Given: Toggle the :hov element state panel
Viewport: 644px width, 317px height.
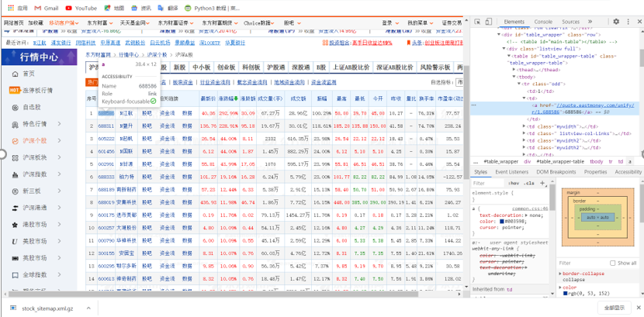Looking at the screenshot, I should coord(513,184).
